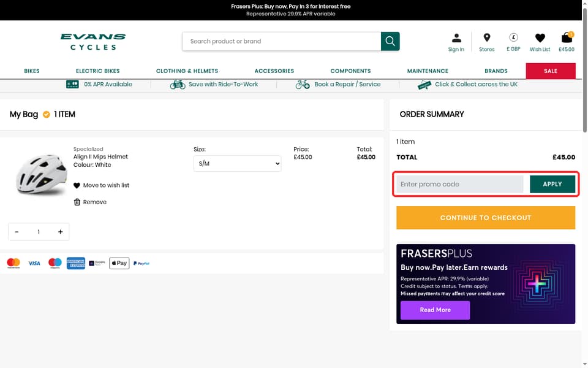Click the Mastercard payment logo

coord(13,263)
